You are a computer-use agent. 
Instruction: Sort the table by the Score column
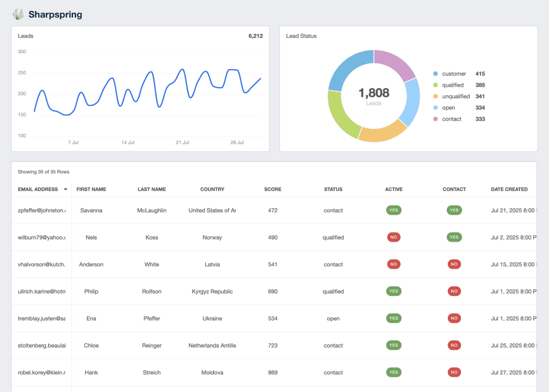pos(272,189)
